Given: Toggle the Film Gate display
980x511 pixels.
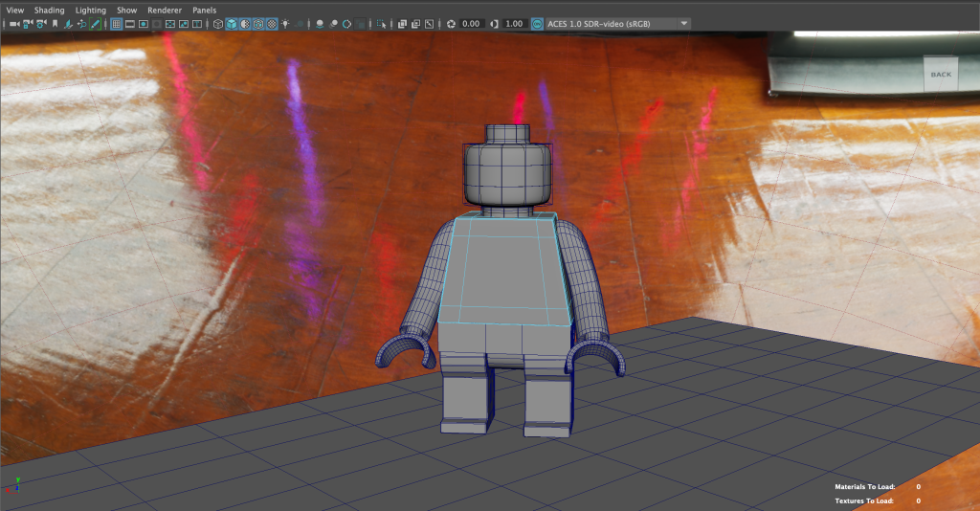Looking at the screenshot, I should (x=129, y=24).
